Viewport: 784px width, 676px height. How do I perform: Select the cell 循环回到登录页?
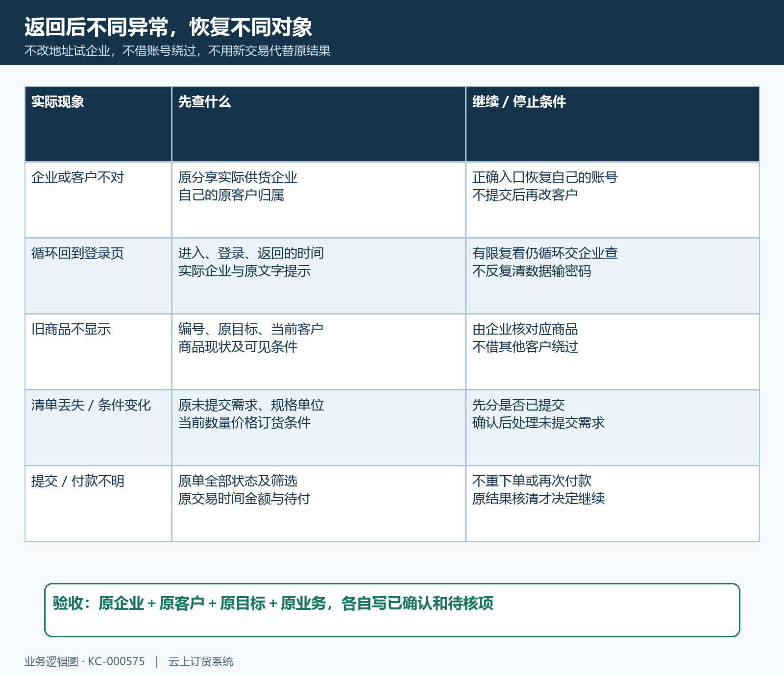(x=98, y=276)
